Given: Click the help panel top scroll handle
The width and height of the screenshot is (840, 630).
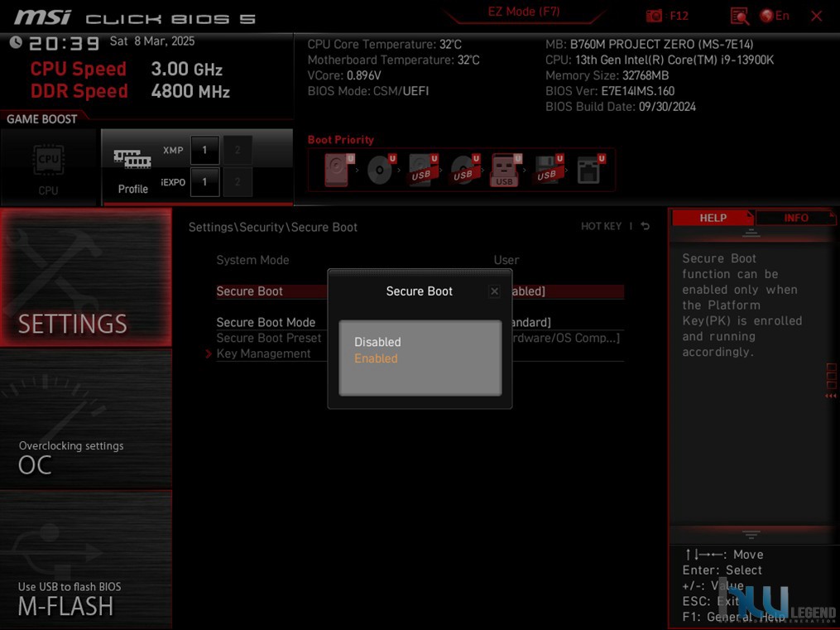Looking at the screenshot, I should pos(751,233).
